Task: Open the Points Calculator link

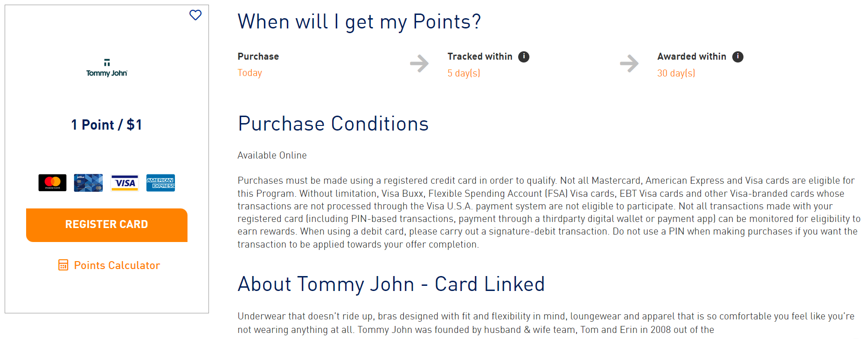Action: [x=117, y=265]
